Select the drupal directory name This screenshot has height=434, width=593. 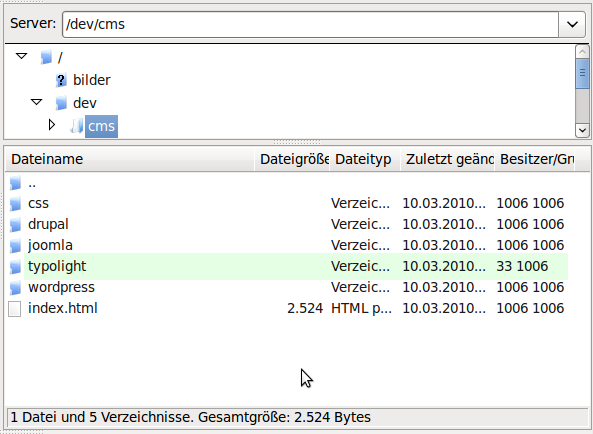point(48,225)
